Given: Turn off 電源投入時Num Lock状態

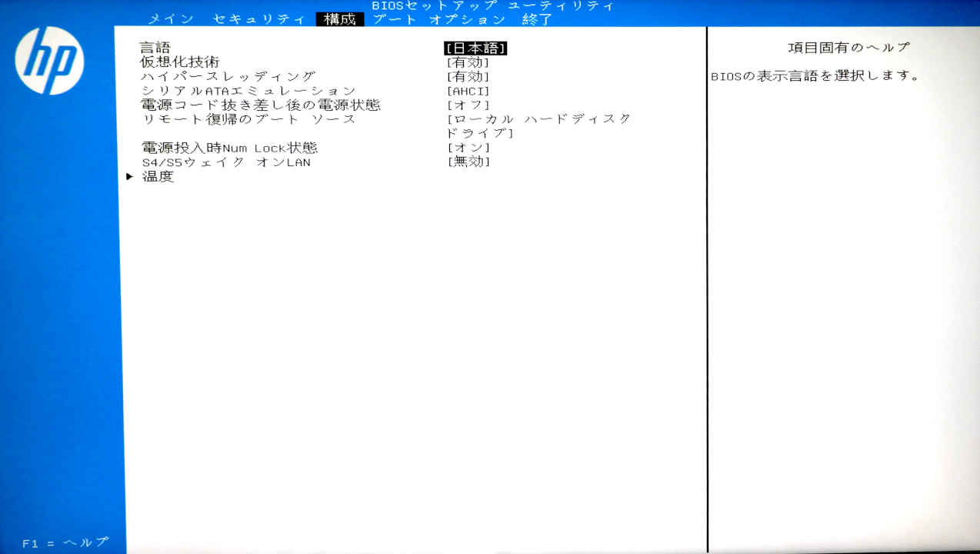Looking at the screenshot, I should [x=471, y=146].
